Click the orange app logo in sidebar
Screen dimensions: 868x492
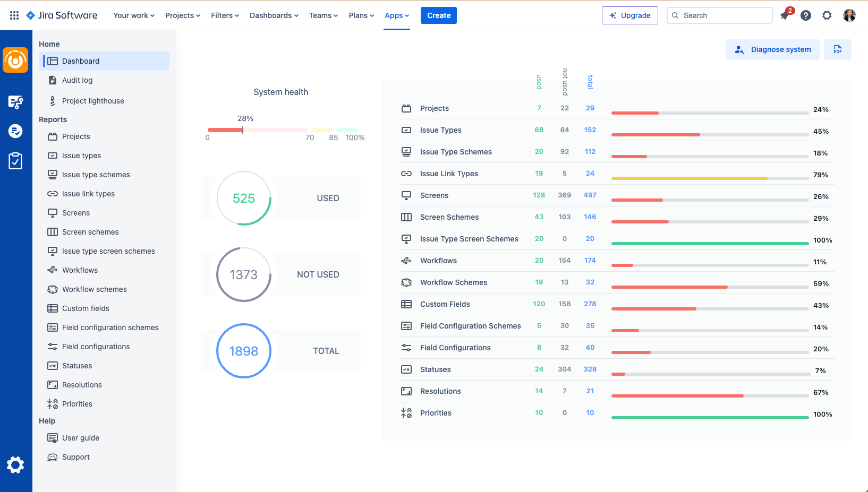[x=15, y=61]
